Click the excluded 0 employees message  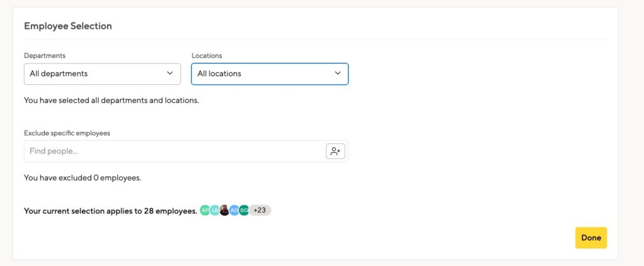click(x=82, y=178)
